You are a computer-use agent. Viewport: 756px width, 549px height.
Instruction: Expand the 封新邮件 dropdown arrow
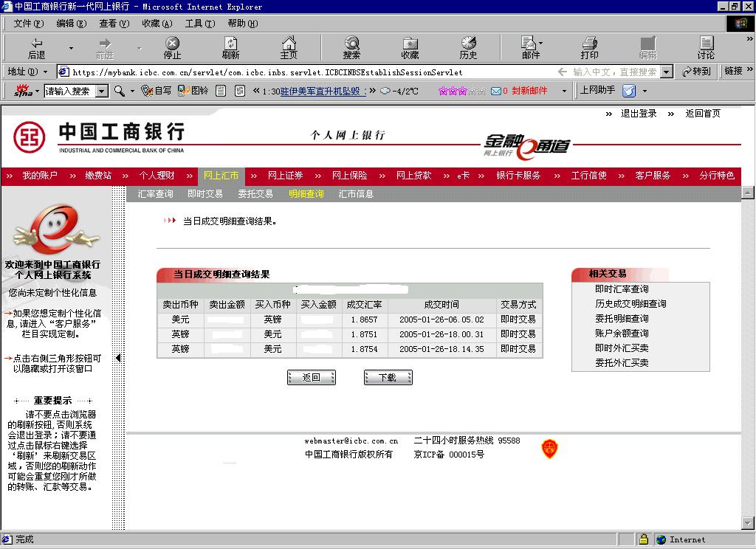click(x=563, y=91)
